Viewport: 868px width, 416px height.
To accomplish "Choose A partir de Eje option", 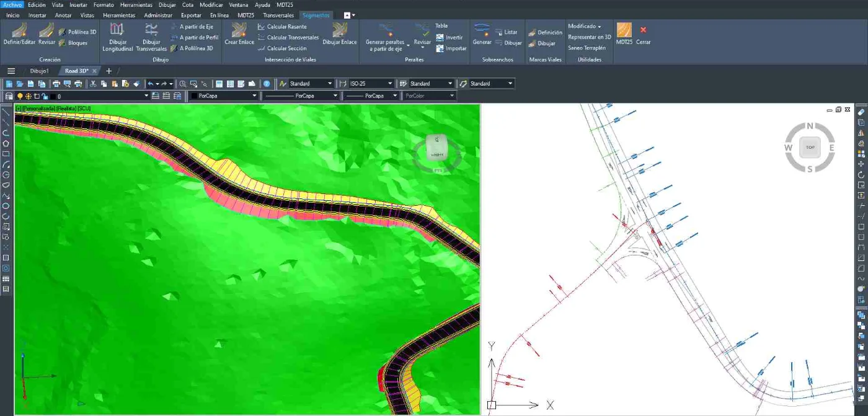I will [192, 27].
